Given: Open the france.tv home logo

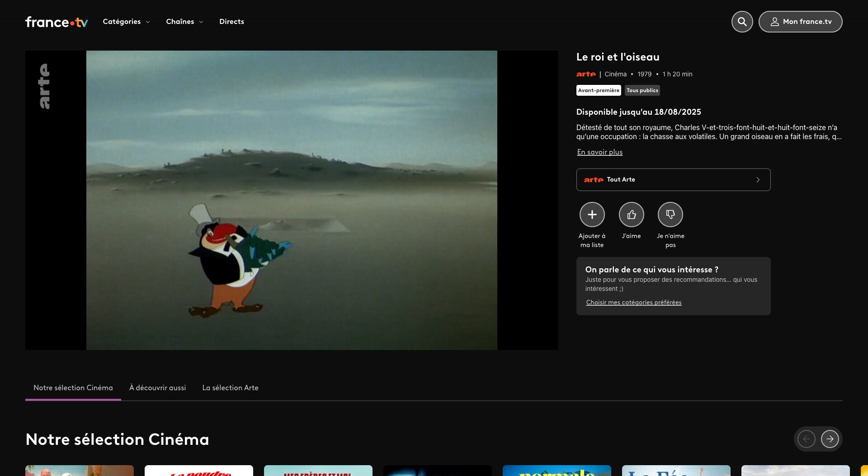Looking at the screenshot, I should click(x=57, y=22).
